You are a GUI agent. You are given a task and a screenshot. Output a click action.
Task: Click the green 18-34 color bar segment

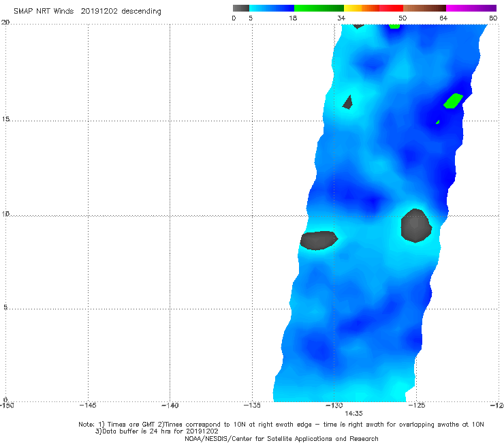319,8
